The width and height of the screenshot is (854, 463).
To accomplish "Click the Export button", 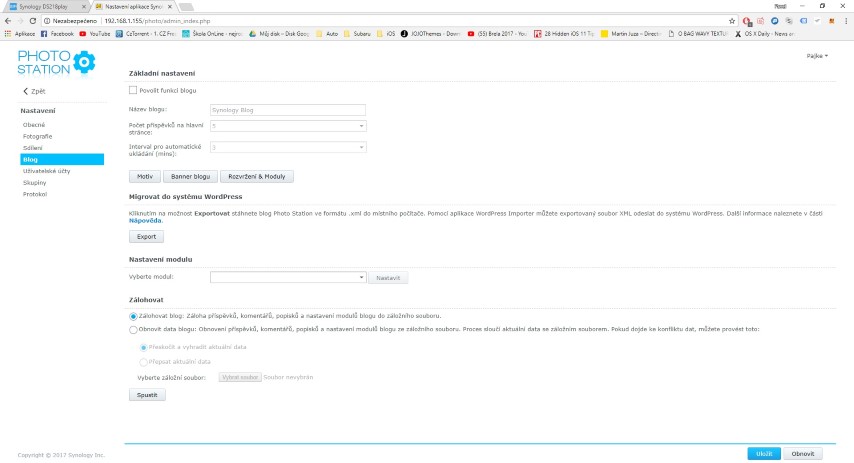I will [147, 236].
